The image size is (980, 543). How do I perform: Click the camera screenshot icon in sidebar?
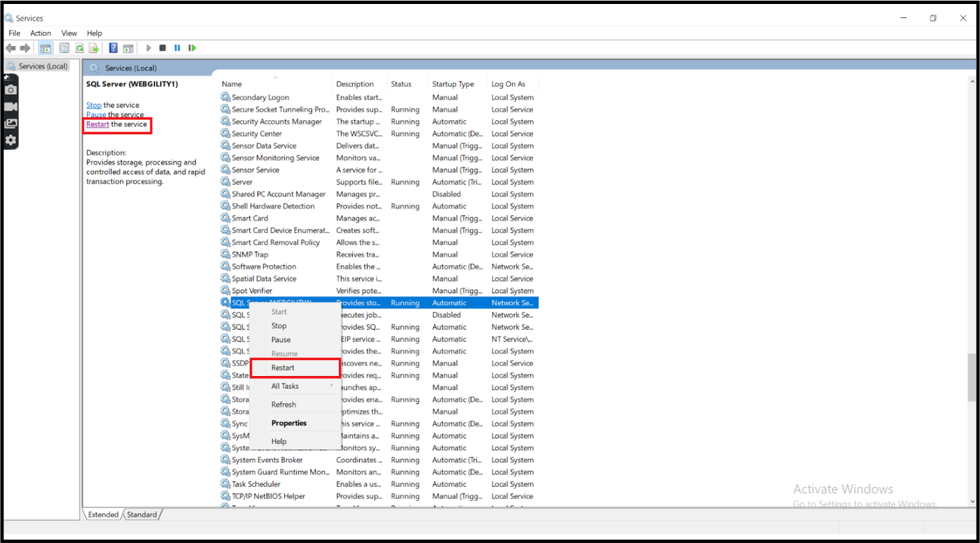11,89
